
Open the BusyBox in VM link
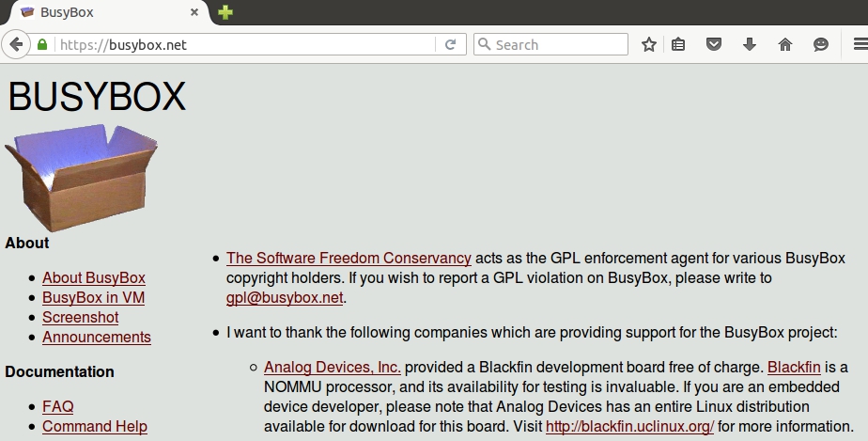[x=94, y=297]
